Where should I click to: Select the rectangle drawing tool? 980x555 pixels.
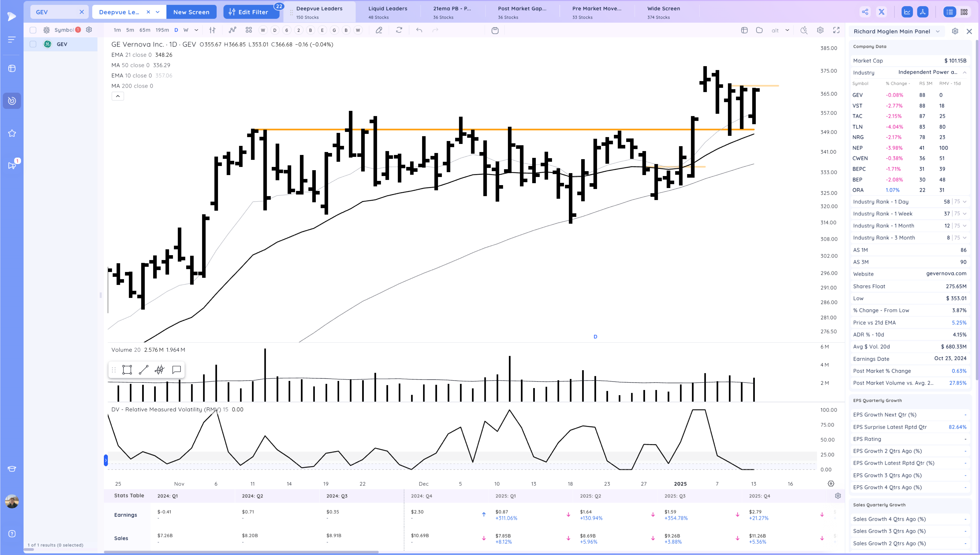click(127, 370)
